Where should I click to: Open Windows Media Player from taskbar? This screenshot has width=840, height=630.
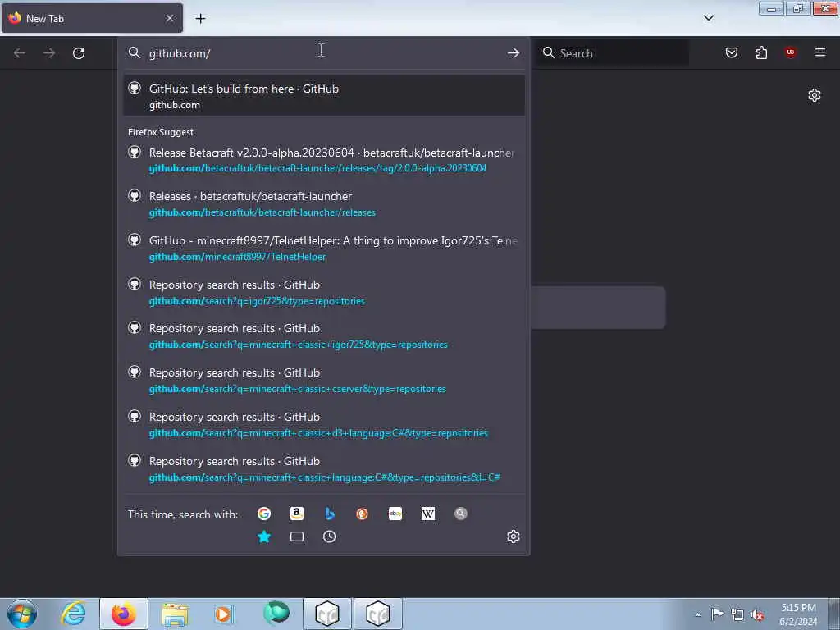coord(224,614)
